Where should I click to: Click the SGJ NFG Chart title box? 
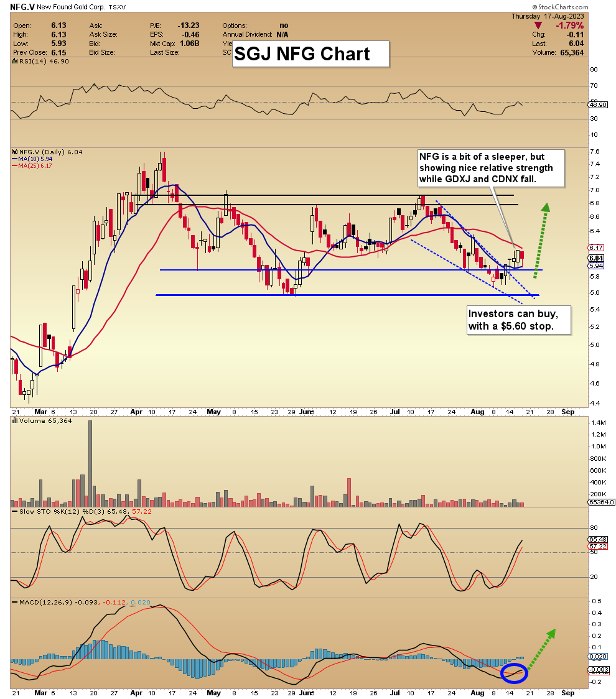click(311, 54)
